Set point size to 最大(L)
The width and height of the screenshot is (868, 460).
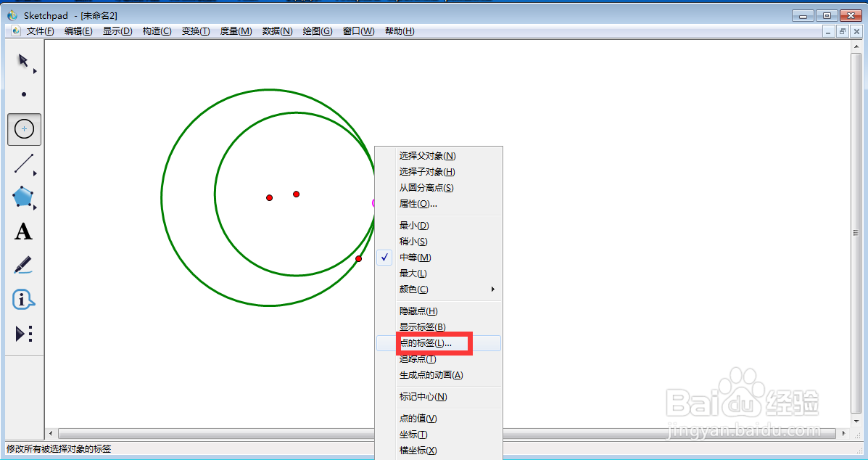click(x=439, y=274)
